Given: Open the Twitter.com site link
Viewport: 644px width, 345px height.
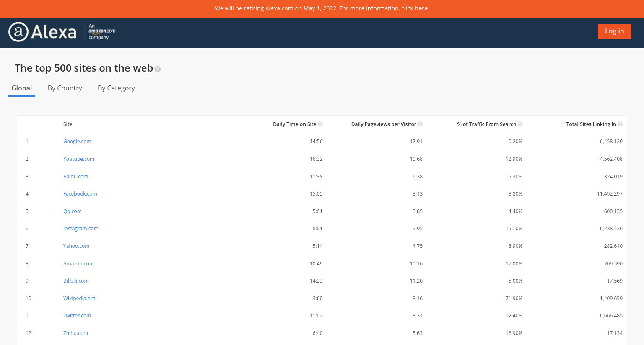Looking at the screenshot, I should tap(77, 316).
